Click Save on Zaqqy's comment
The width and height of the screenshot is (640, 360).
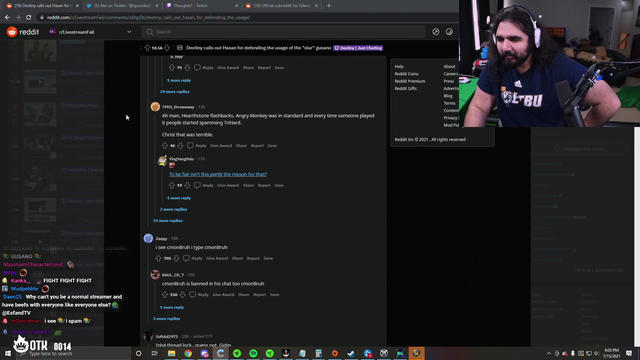(x=268, y=258)
